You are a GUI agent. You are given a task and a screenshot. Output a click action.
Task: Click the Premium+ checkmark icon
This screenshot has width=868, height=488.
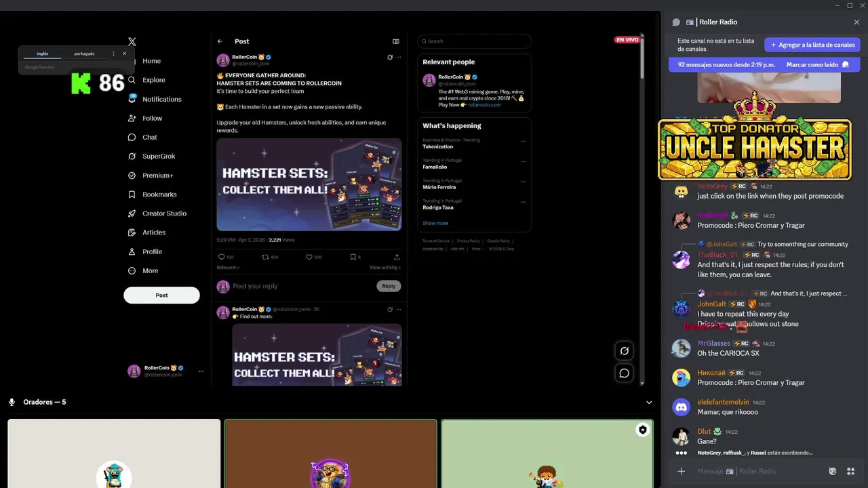132,176
